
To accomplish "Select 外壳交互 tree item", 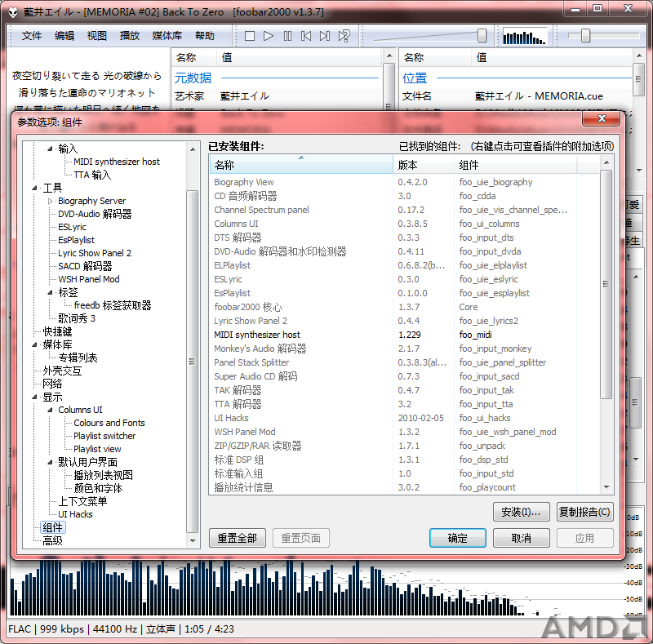I will pyautogui.click(x=62, y=371).
